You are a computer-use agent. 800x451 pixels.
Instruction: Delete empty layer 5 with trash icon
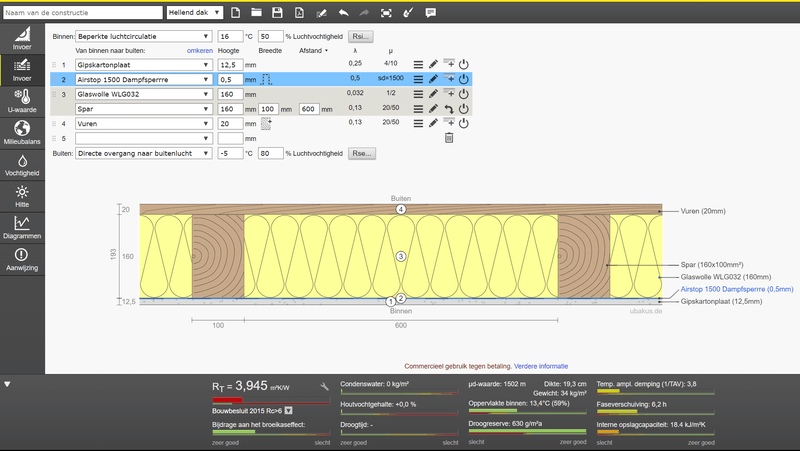coord(448,138)
